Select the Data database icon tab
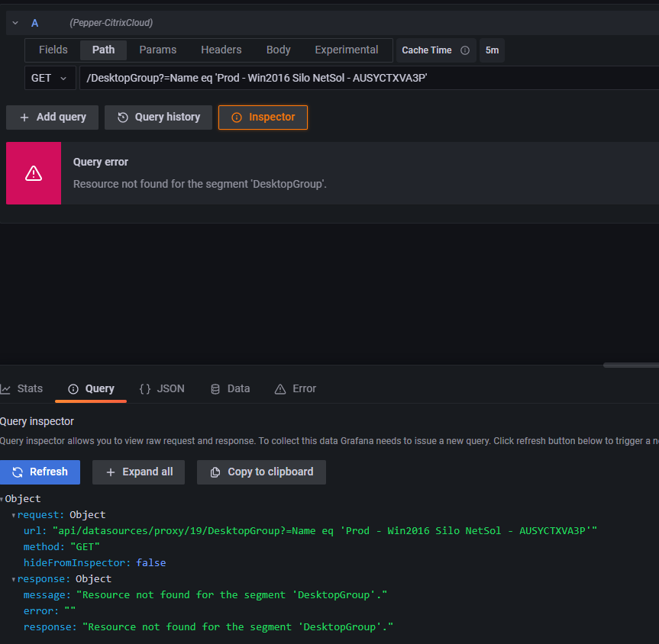The height and width of the screenshot is (644, 659). (x=215, y=388)
